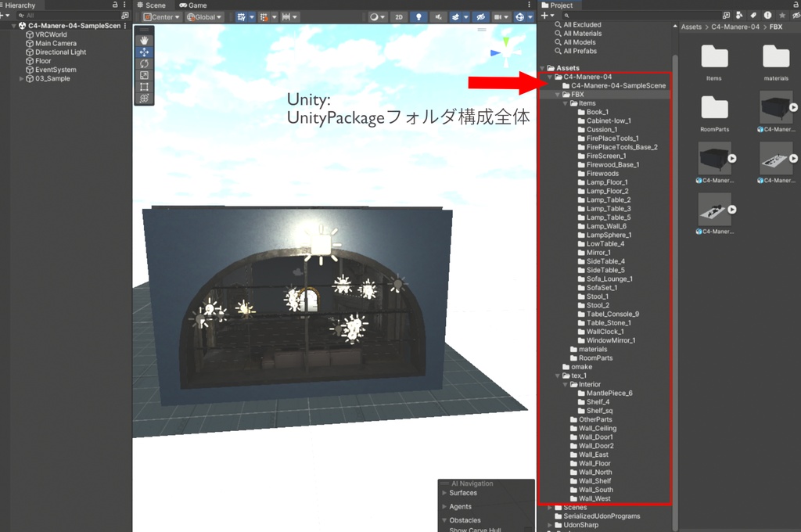Click the ruler snapping icon in Scene toolbar

[286, 17]
